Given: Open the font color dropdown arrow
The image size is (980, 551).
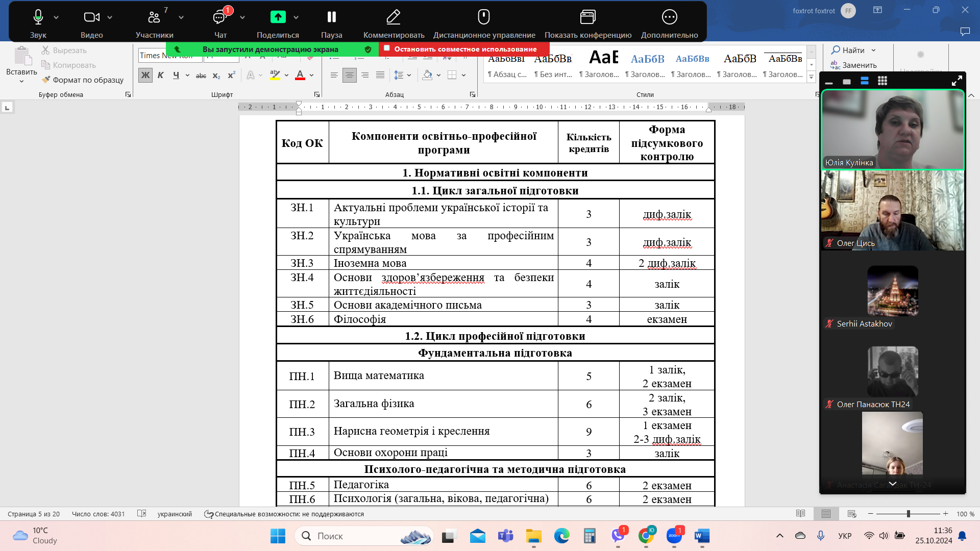Looking at the screenshot, I should [x=311, y=76].
